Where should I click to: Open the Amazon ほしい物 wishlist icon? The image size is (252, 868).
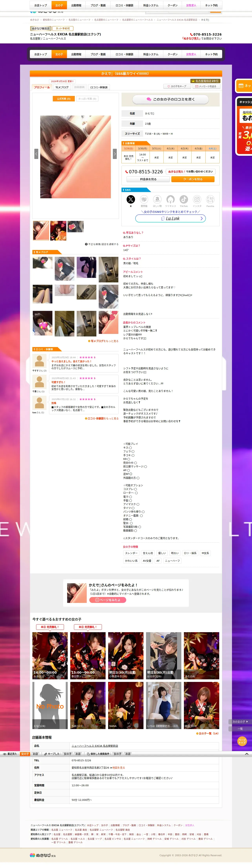pos(157,199)
